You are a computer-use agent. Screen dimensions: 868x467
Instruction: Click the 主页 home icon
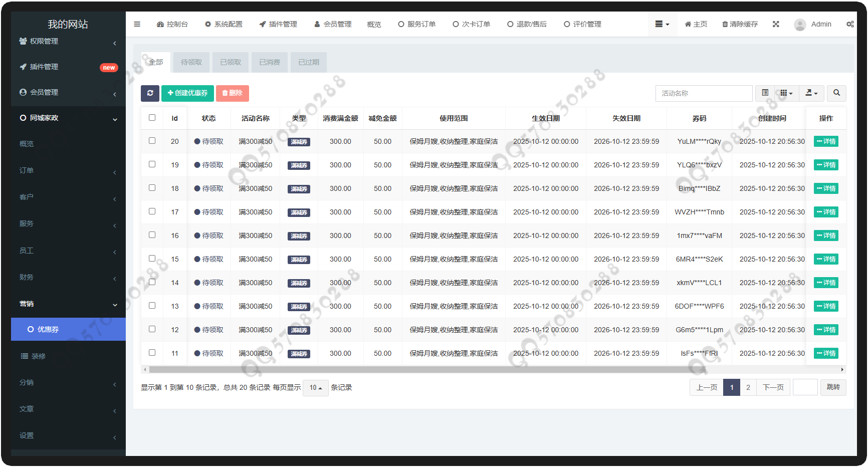coord(688,24)
